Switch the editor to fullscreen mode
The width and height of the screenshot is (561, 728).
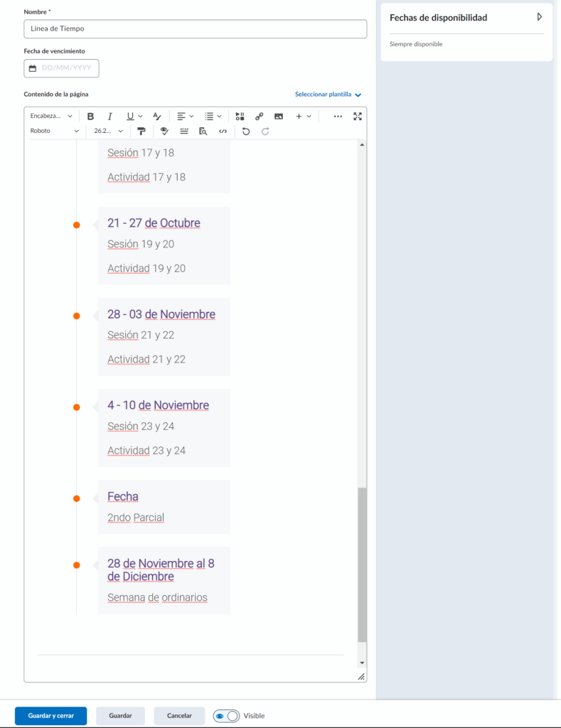coord(358,116)
